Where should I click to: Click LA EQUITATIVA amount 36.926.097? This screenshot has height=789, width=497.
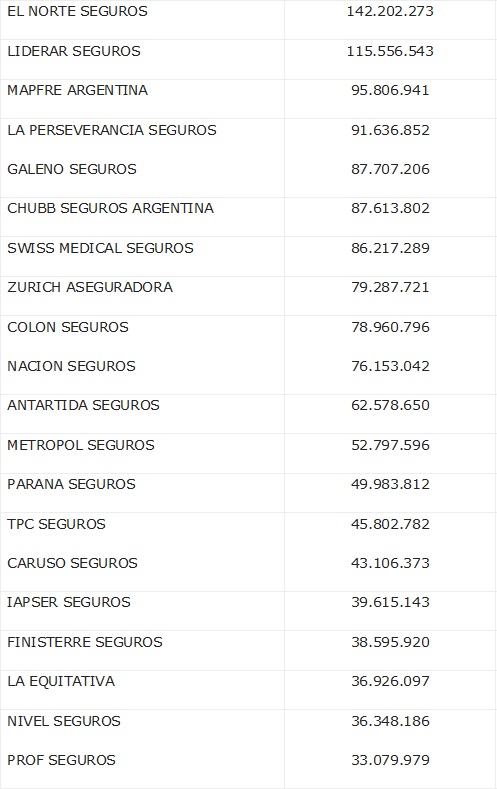[390, 681]
